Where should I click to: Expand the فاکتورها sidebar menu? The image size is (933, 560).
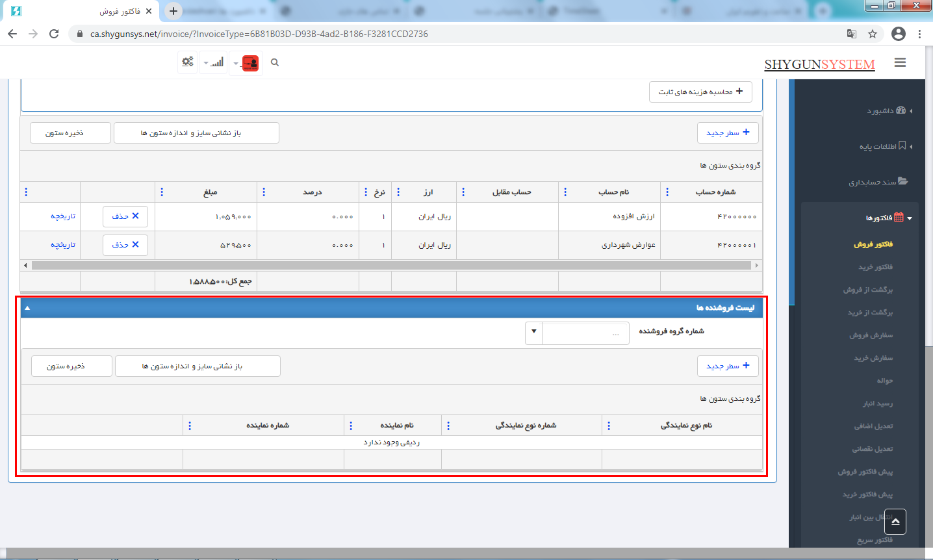click(x=884, y=218)
